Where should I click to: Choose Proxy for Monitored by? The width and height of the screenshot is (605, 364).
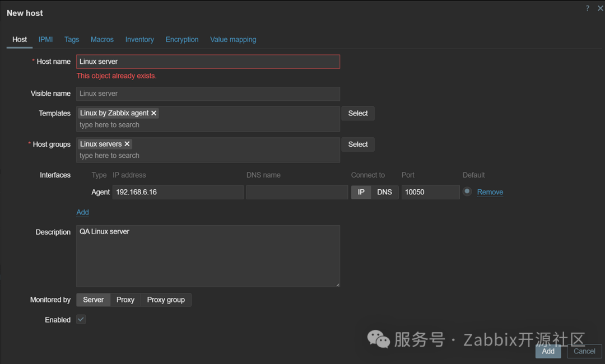coord(125,300)
